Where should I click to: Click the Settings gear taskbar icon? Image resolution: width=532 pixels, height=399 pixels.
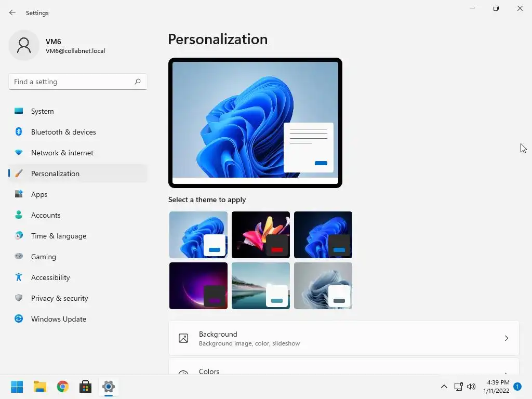(109, 387)
